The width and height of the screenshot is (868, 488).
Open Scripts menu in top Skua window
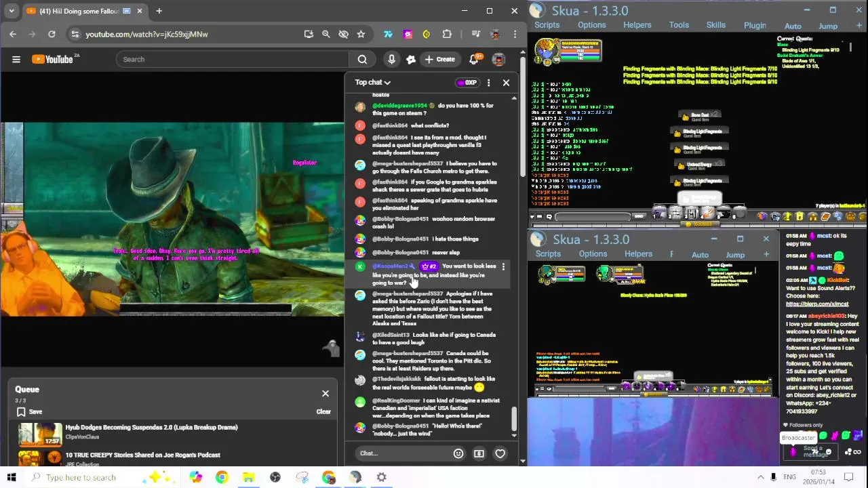click(547, 26)
